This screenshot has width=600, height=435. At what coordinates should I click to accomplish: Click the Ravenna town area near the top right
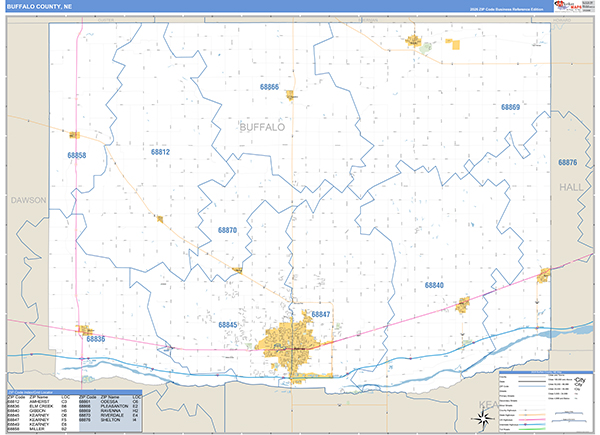414,41
